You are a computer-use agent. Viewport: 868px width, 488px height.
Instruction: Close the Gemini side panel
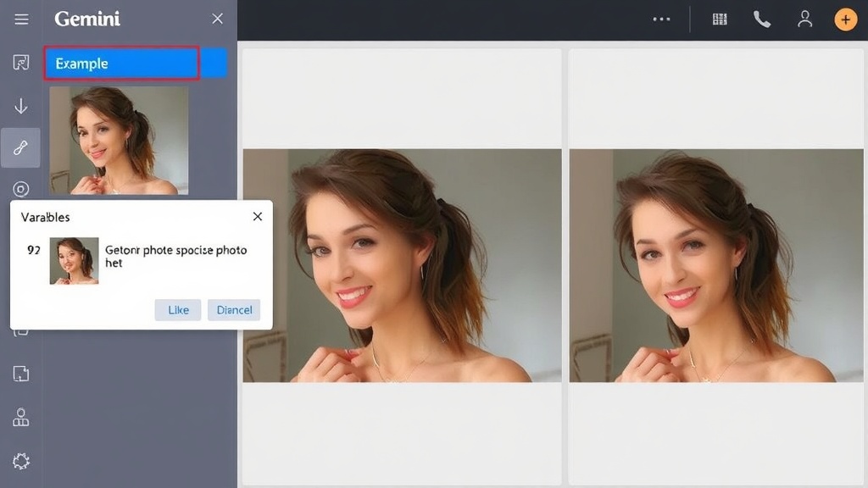[x=218, y=19]
